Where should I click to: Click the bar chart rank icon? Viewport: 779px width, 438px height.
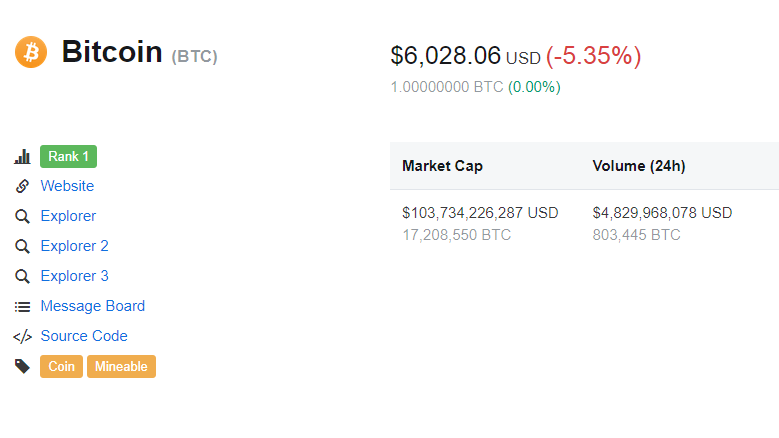tap(22, 157)
